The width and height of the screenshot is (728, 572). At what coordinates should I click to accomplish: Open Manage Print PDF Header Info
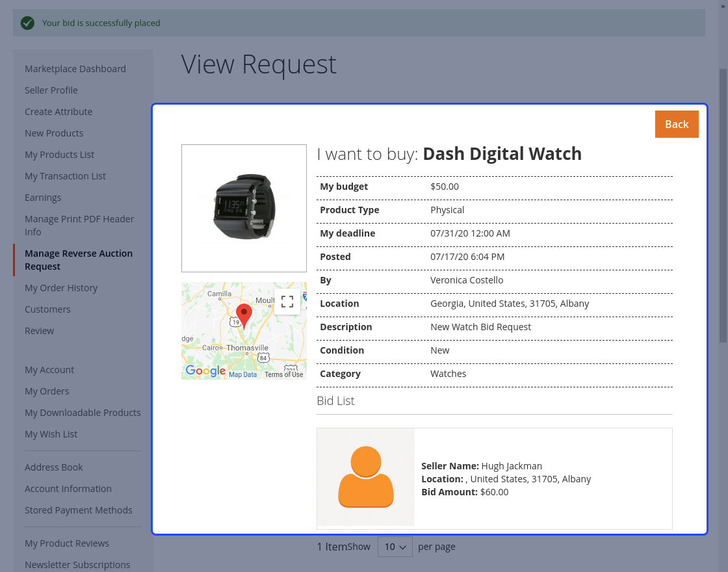[79, 225]
